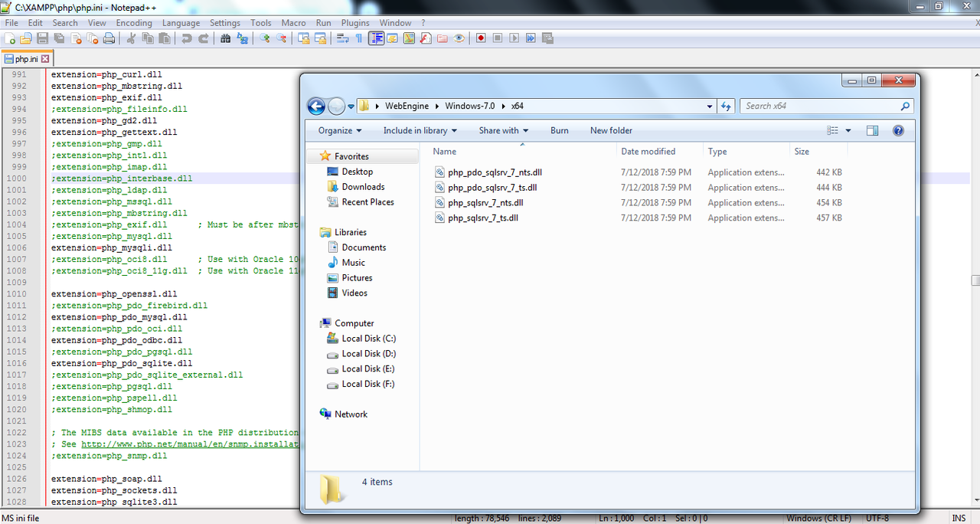Click Windows-7.0 in the address breadcrumb

(470, 106)
